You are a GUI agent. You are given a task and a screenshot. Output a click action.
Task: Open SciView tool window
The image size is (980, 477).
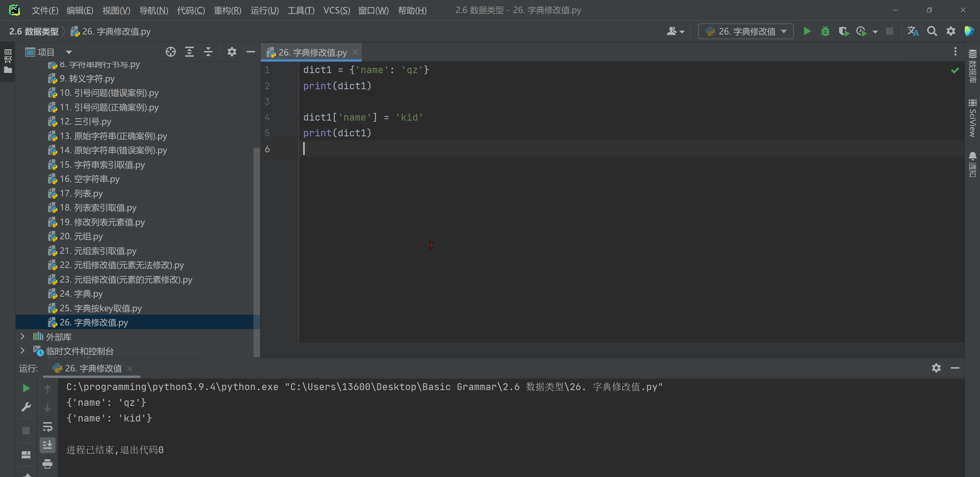pos(973,118)
